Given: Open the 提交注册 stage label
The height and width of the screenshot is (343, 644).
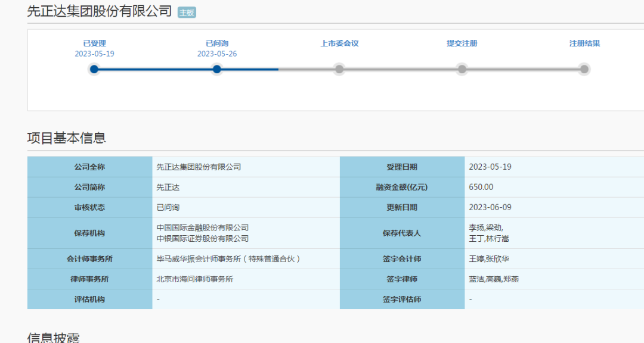Looking at the screenshot, I should coord(462,43).
